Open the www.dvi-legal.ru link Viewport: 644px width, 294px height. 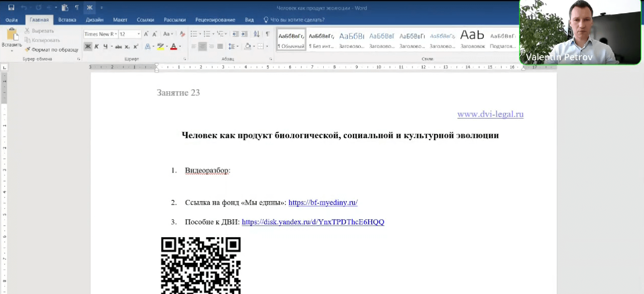click(490, 114)
